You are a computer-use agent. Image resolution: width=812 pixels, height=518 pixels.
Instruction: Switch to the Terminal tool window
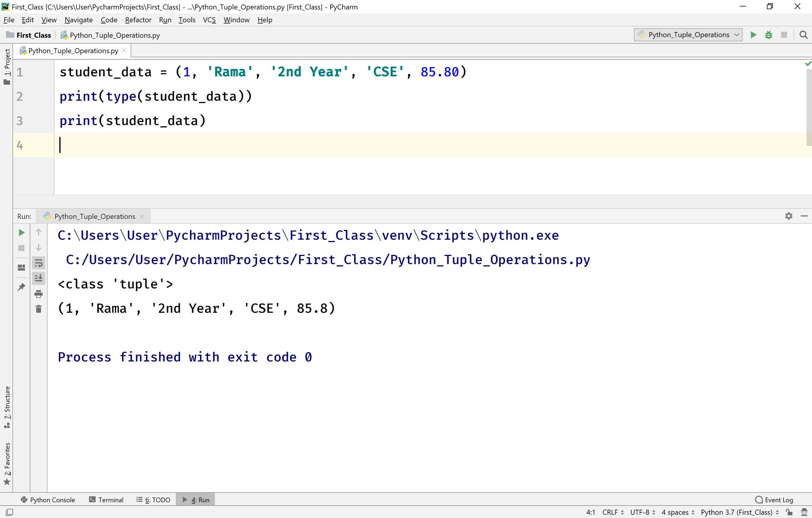point(106,500)
